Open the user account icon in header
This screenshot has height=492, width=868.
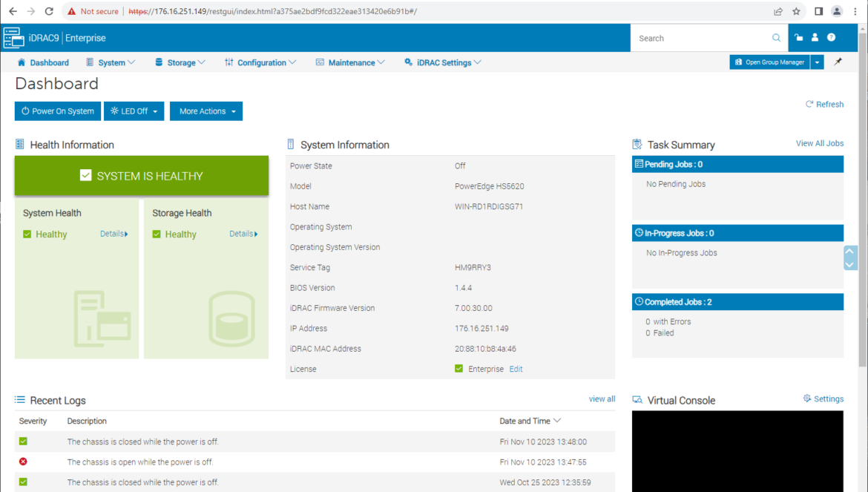coord(815,38)
